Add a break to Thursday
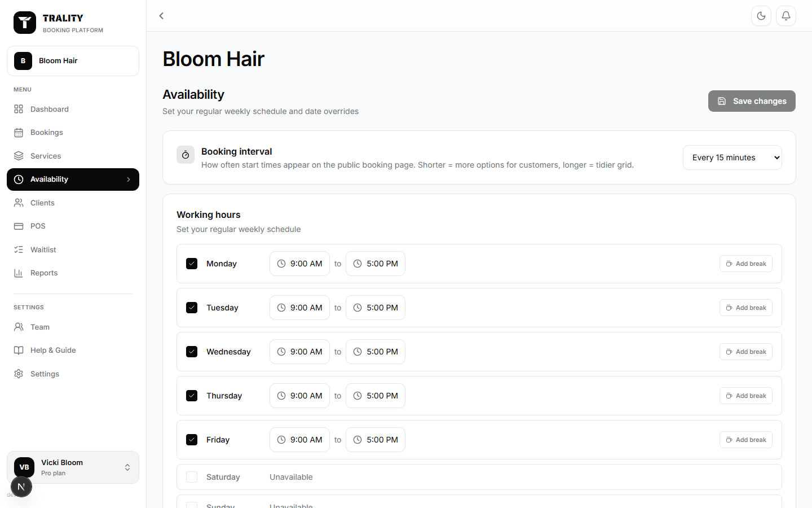Screen dimensions: 812x508 746,396
